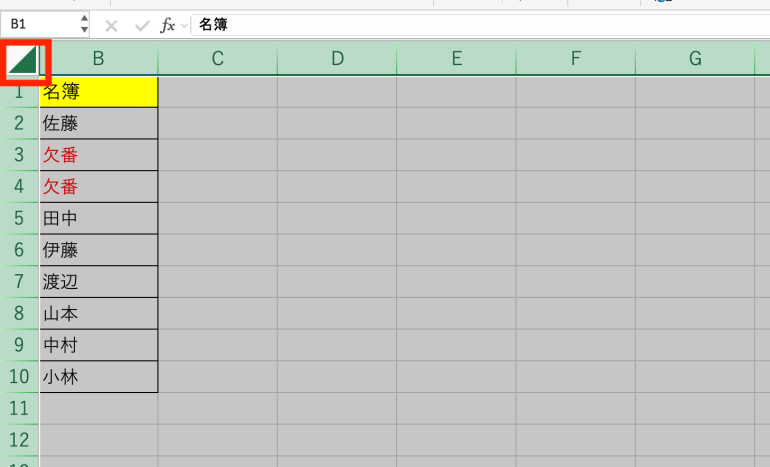Click the Name Box showing B1
The width and height of the screenshot is (770, 467).
tap(38, 24)
